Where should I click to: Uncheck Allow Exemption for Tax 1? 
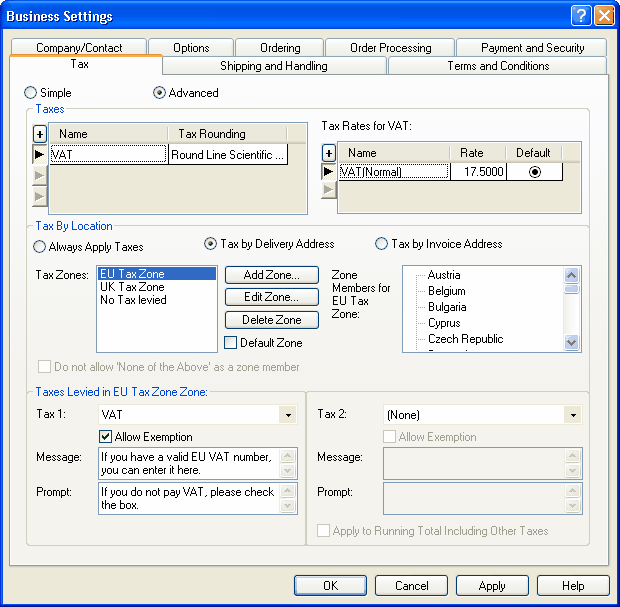pyautogui.click(x=106, y=437)
